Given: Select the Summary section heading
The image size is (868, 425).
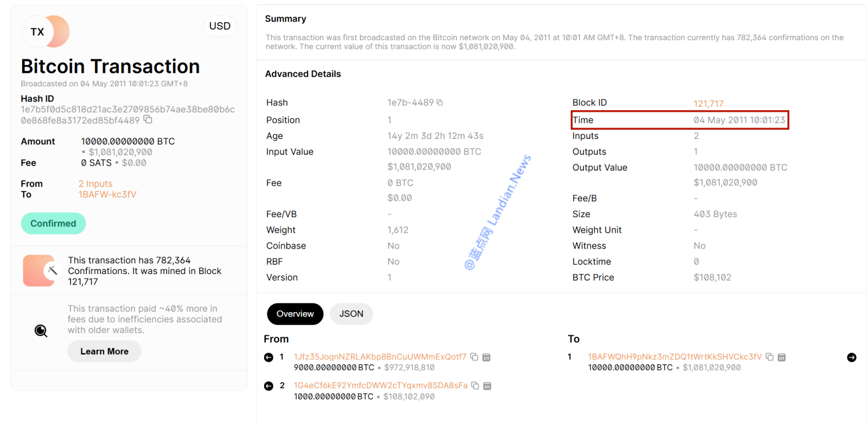Looking at the screenshot, I should [285, 19].
